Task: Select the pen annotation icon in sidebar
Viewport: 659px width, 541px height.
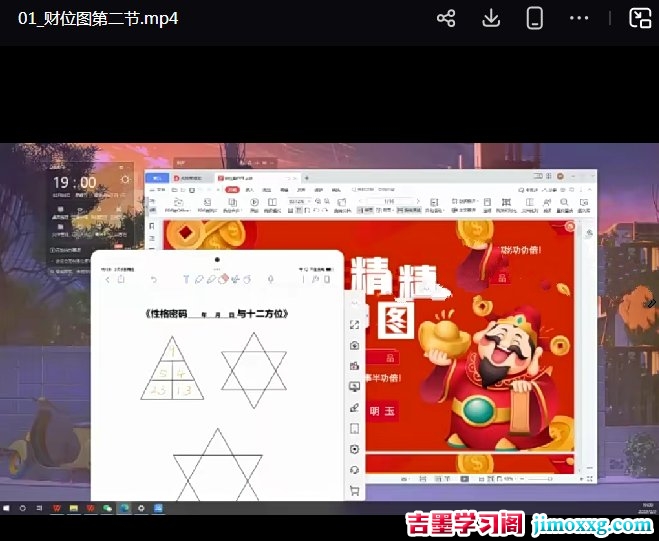Action: [354, 408]
